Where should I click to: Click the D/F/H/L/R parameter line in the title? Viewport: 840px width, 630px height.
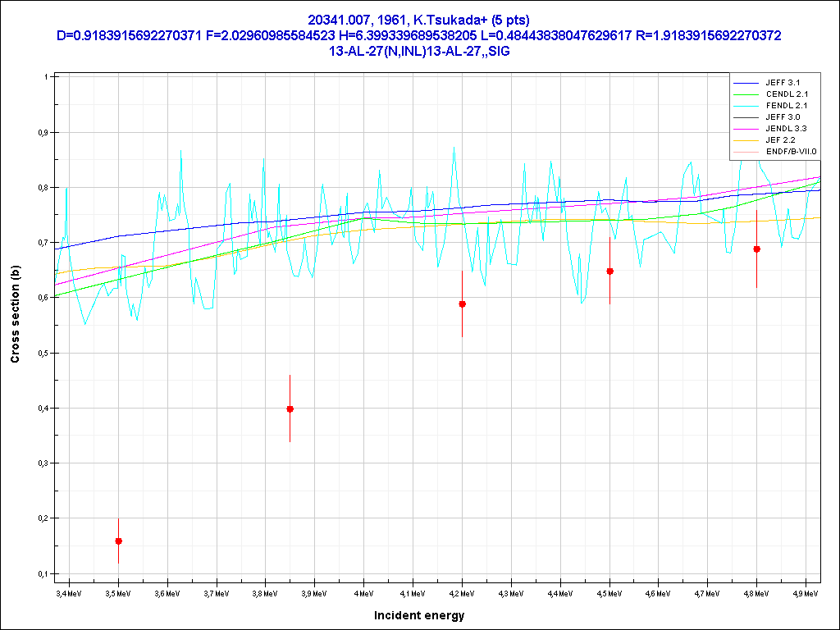tap(419, 36)
